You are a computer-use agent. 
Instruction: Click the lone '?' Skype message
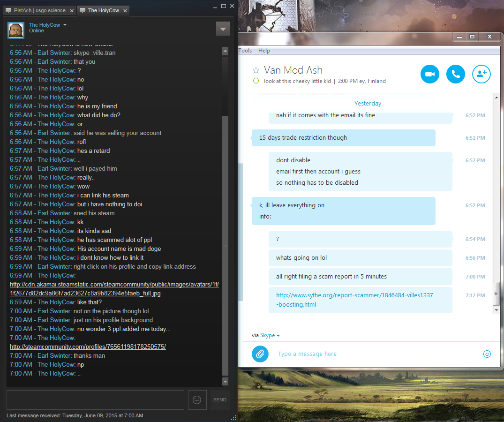[361, 239]
